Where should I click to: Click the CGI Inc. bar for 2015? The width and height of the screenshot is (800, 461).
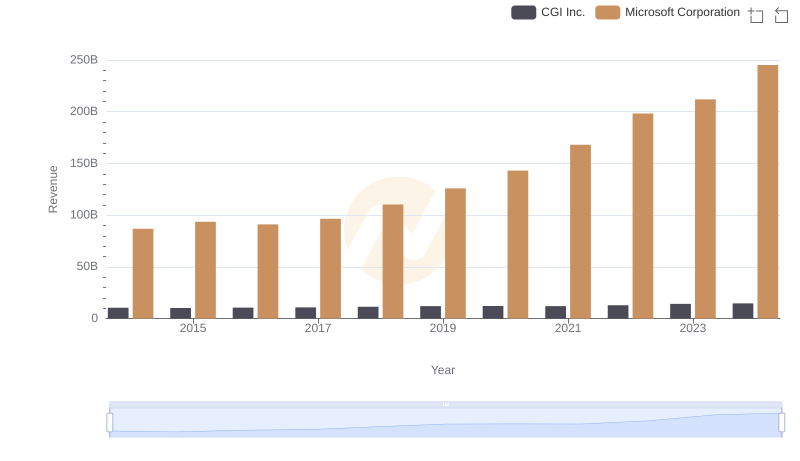click(181, 313)
